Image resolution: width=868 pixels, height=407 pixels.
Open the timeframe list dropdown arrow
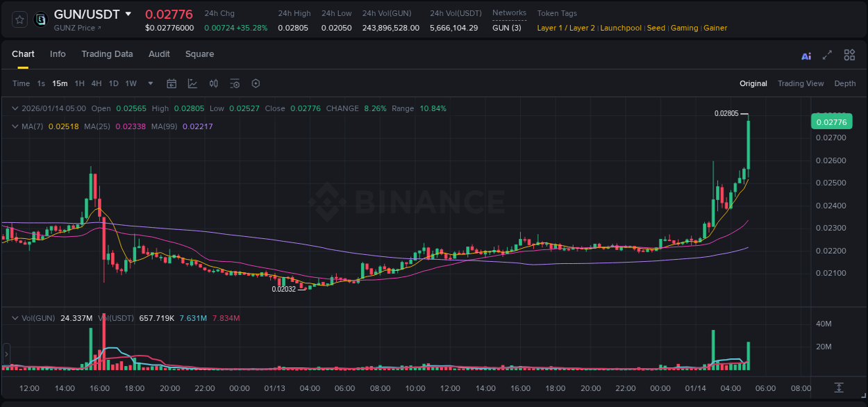coord(150,83)
